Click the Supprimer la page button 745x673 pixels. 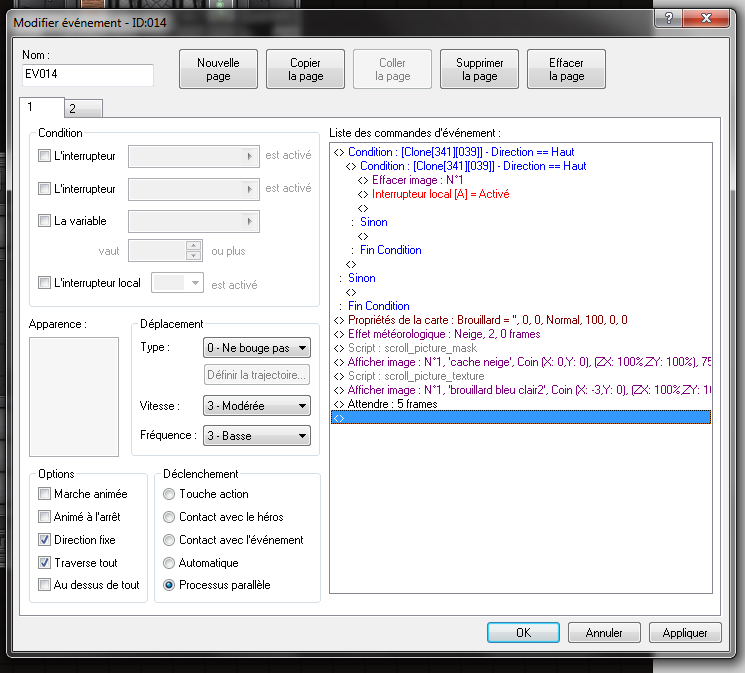(x=479, y=69)
